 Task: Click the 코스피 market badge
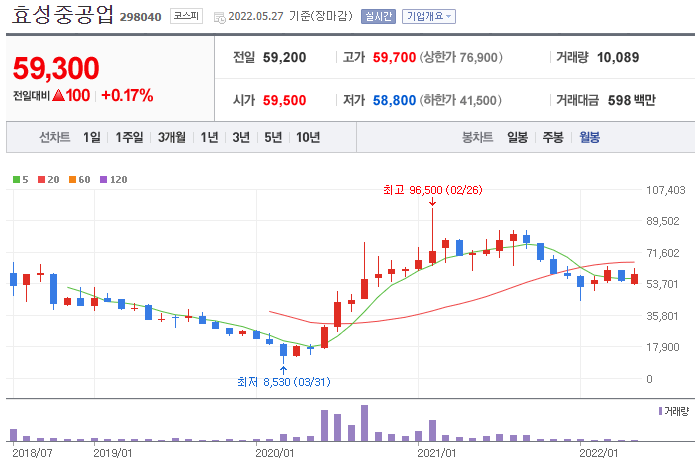(x=186, y=16)
